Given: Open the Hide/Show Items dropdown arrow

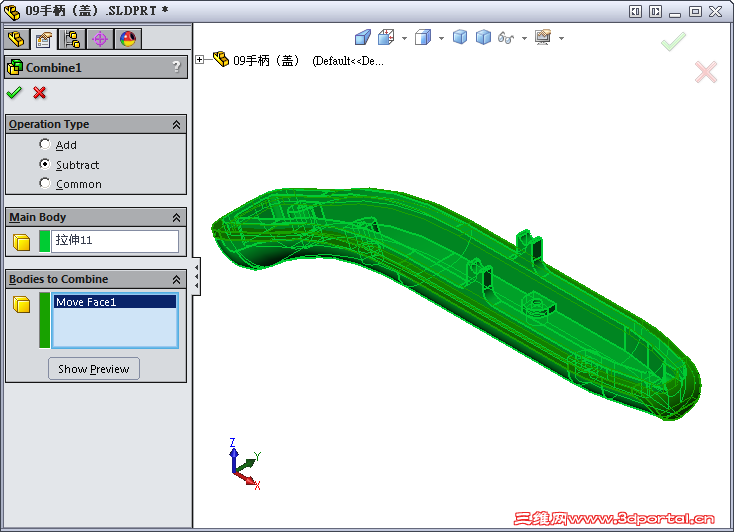Looking at the screenshot, I should 524,38.
